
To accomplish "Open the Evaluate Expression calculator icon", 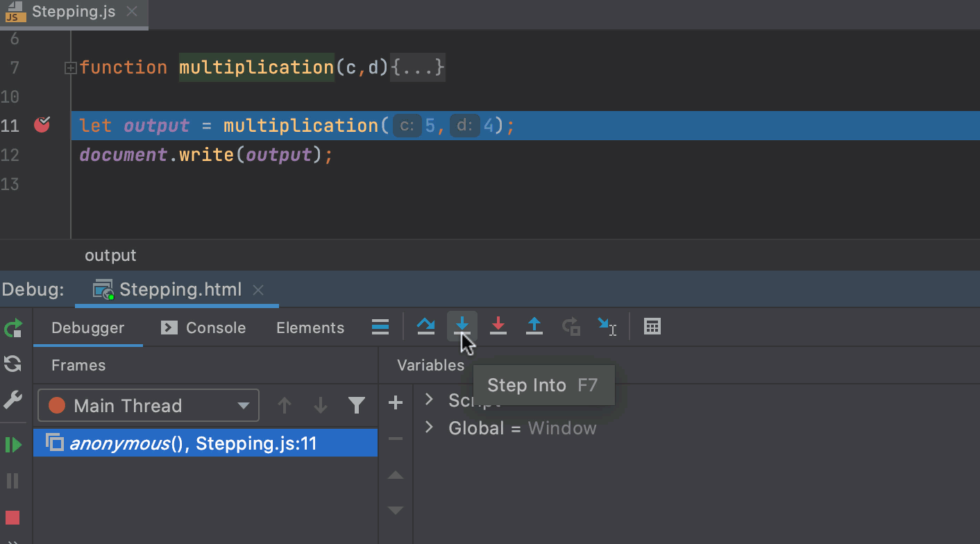I will pos(652,327).
